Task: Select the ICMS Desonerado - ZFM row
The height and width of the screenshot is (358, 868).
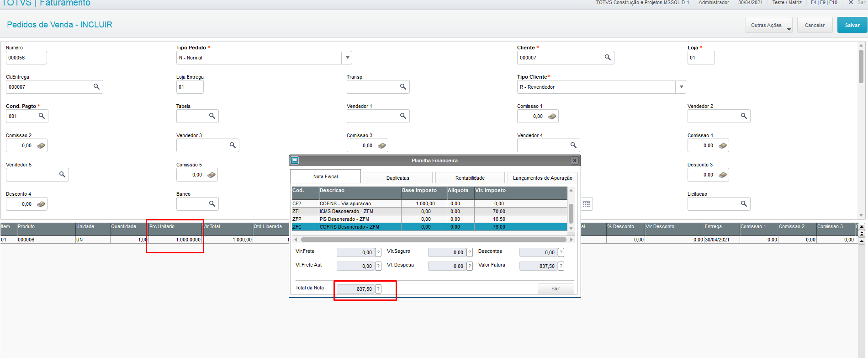Action: [x=429, y=211]
